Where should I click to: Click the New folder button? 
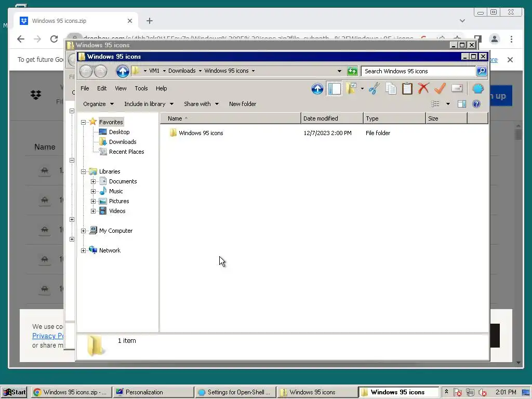[243, 104]
